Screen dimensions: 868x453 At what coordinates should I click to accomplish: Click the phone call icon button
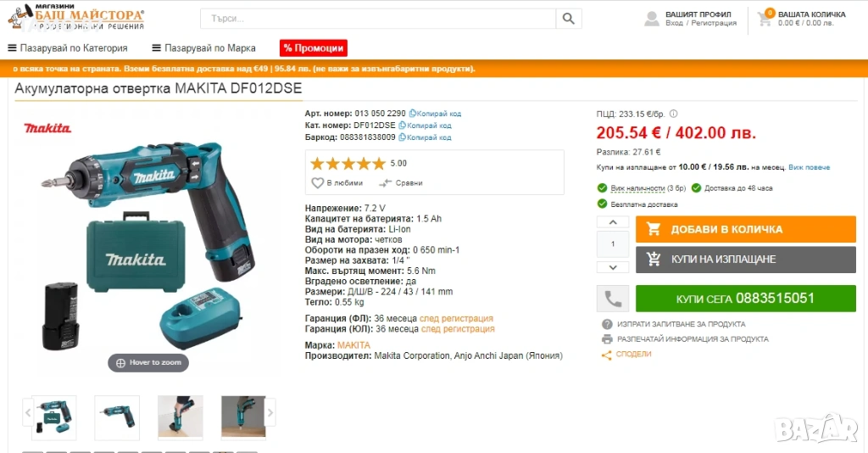[613, 299]
